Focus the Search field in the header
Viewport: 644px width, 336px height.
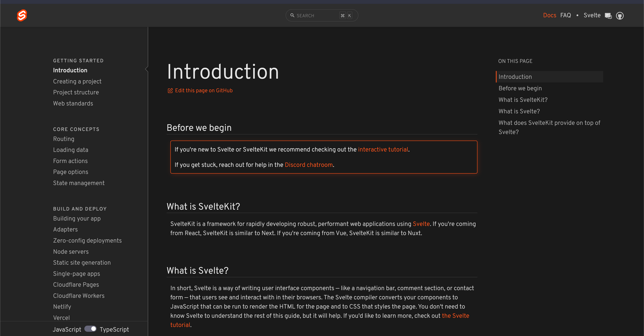tap(317, 15)
